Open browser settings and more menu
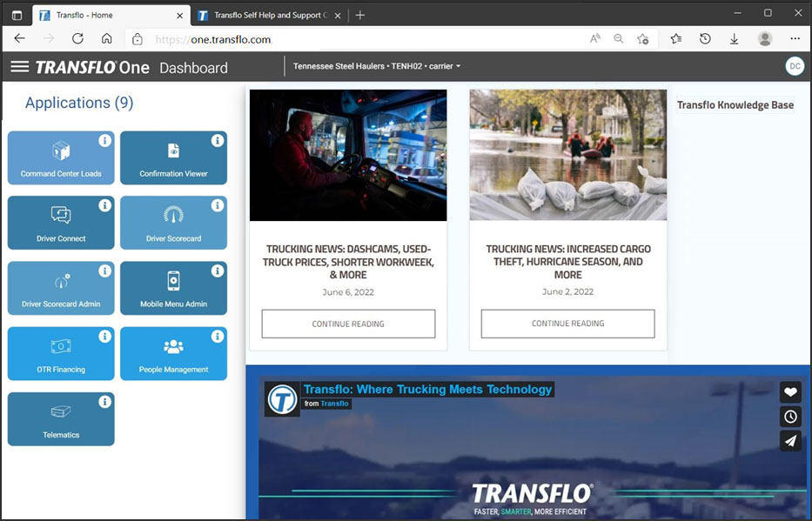This screenshot has height=521, width=812. point(795,39)
